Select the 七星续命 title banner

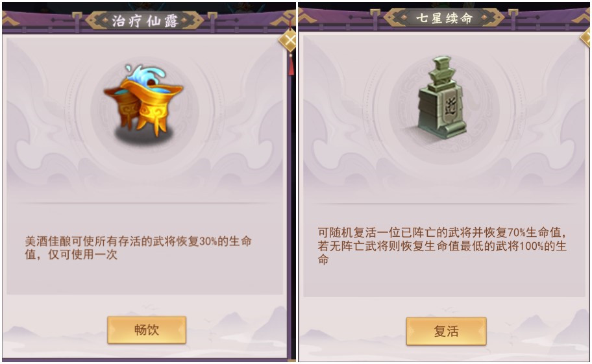pyautogui.click(x=444, y=18)
